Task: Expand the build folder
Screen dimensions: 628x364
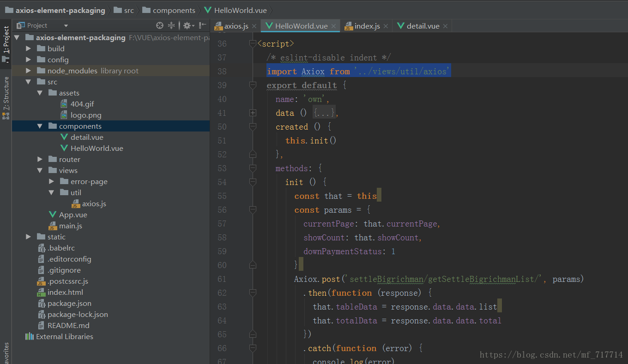Action: pos(28,48)
